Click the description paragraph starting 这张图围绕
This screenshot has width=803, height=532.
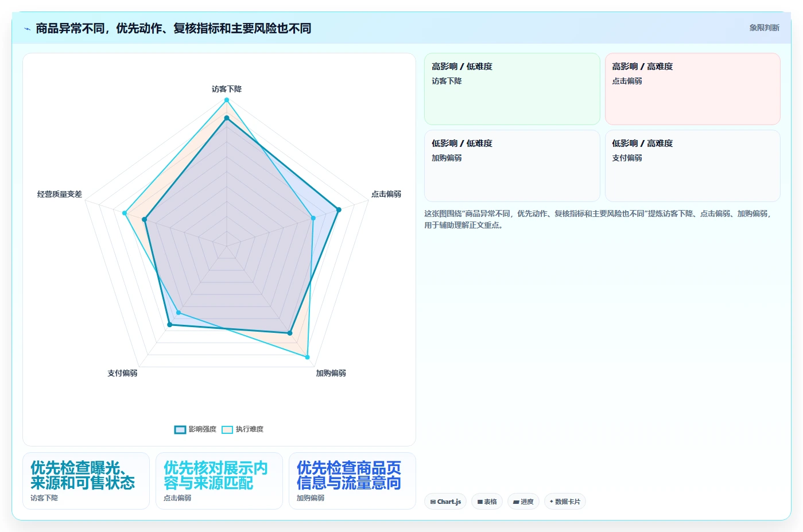click(598, 219)
